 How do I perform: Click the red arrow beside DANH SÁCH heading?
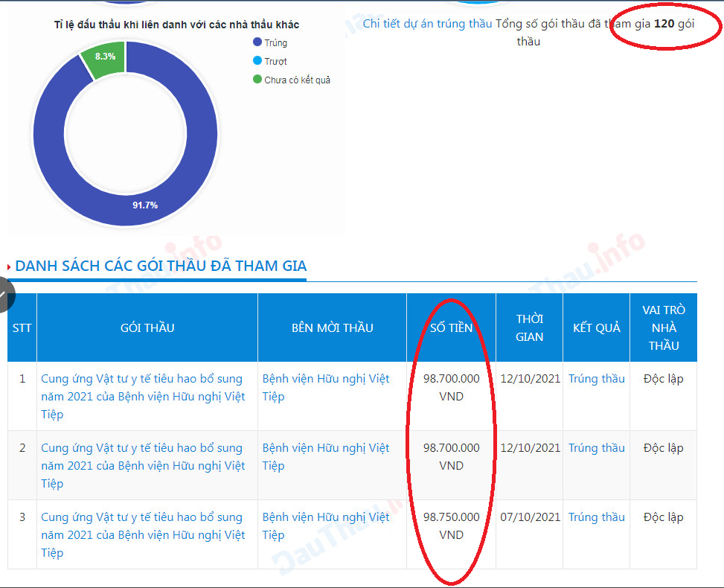click(9, 267)
